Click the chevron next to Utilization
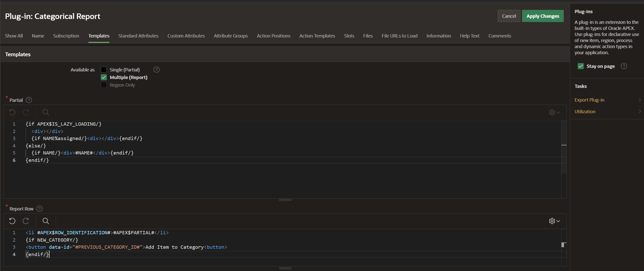 (x=640, y=111)
